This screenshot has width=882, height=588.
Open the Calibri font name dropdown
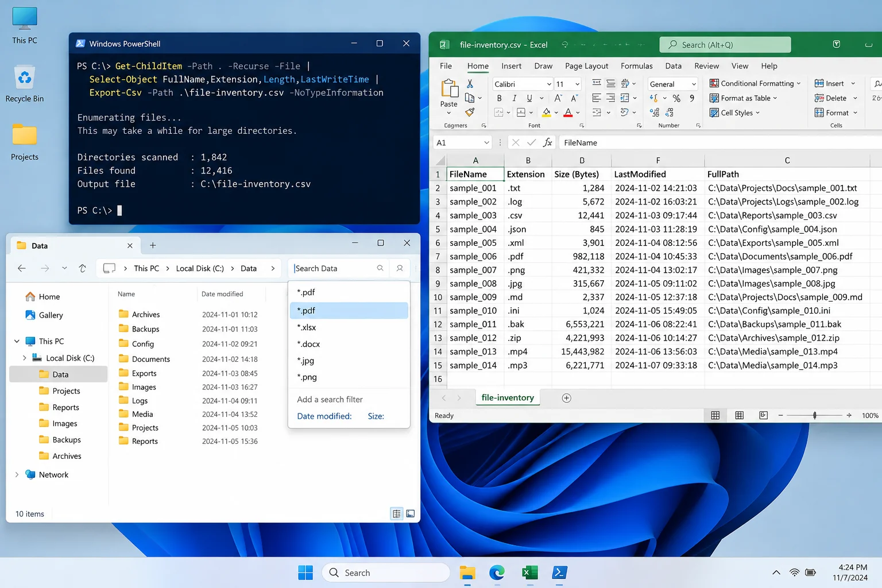point(549,84)
